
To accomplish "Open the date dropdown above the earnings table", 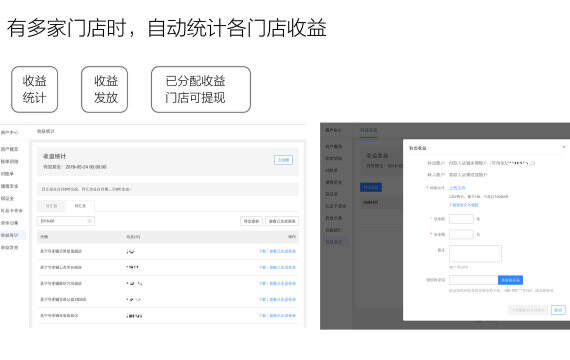I will 66,221.
